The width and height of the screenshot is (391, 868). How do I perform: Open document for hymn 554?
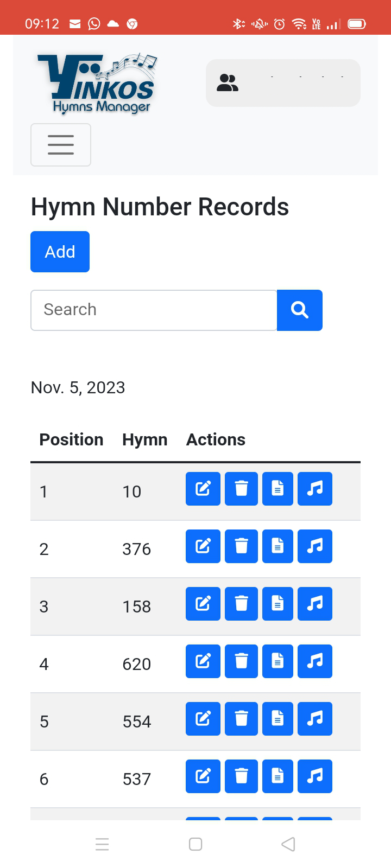(278, 719)
